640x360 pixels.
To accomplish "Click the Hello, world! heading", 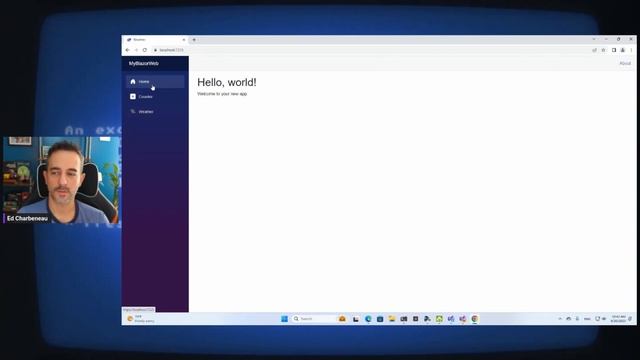I will (x=227, y=82).
